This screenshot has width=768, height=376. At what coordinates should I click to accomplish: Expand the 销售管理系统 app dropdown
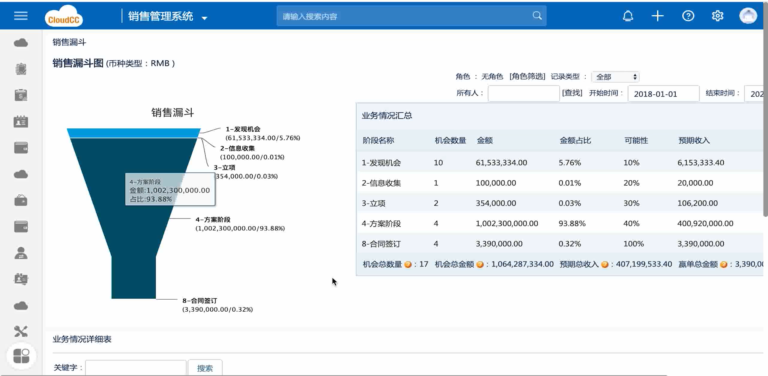tap(204, 18)
